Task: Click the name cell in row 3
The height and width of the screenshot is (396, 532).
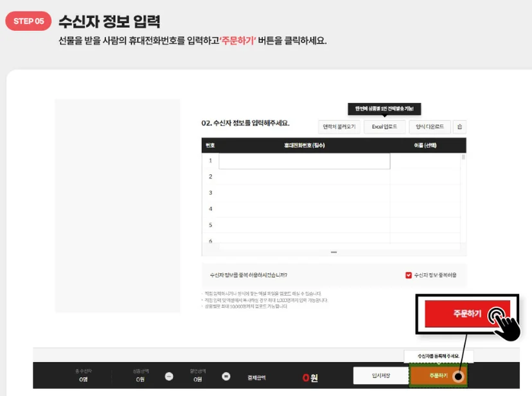Action: 425,193
